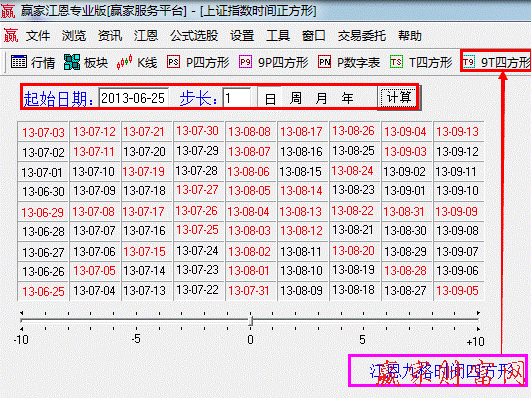The height and width of the screenshot is (398, 531).
Task: Open the 资讯 menu
Action: pos(110,35)
